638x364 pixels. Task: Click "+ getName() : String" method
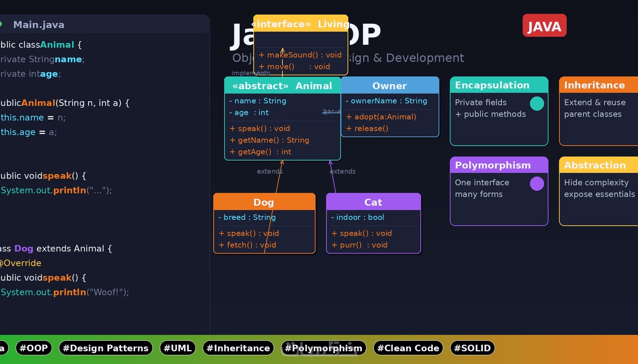[x=269, y=140]
